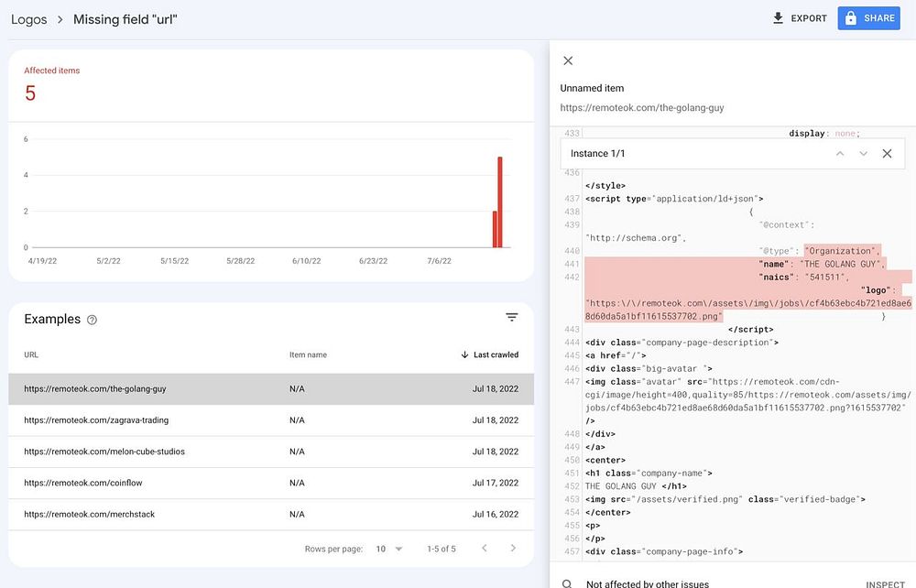Click the Not affected by other issues text
Screen dimensions: 916x588
coord(648,584)
